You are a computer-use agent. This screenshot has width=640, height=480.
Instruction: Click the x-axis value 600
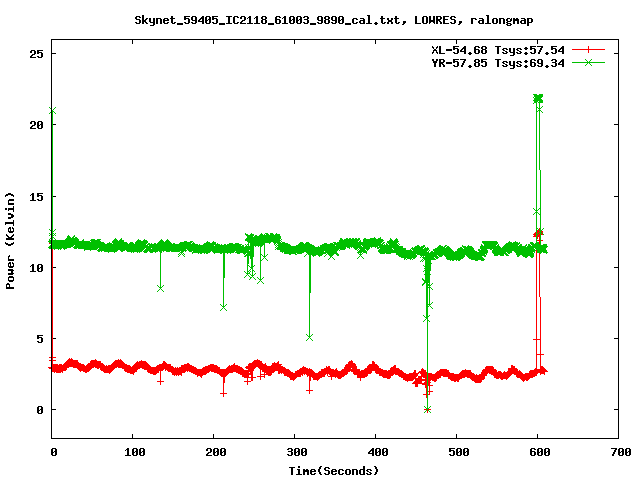click(540, 452)
